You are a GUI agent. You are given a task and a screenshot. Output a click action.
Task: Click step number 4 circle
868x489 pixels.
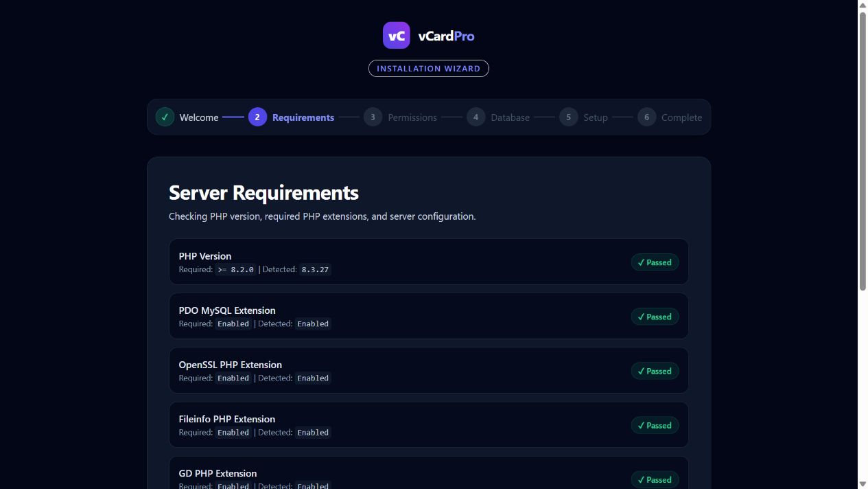[476, 117]
